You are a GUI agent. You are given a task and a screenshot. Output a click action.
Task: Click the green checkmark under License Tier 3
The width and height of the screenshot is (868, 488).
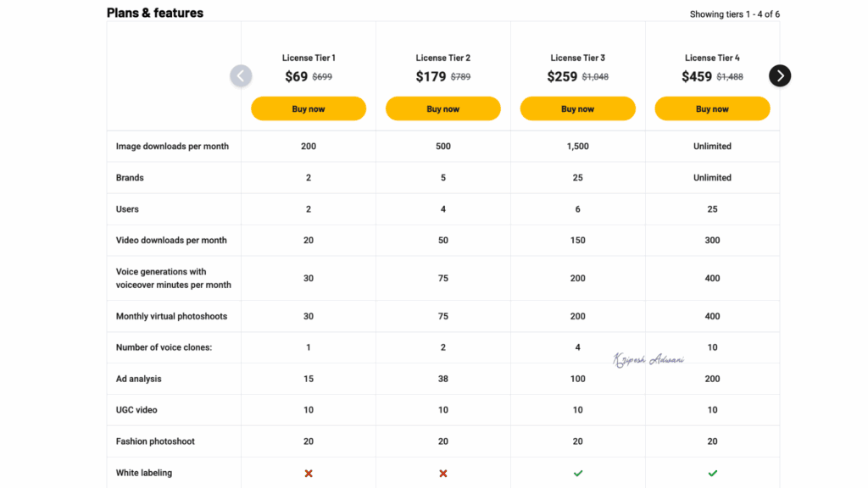pyautogui.click(x=577, y=473)
